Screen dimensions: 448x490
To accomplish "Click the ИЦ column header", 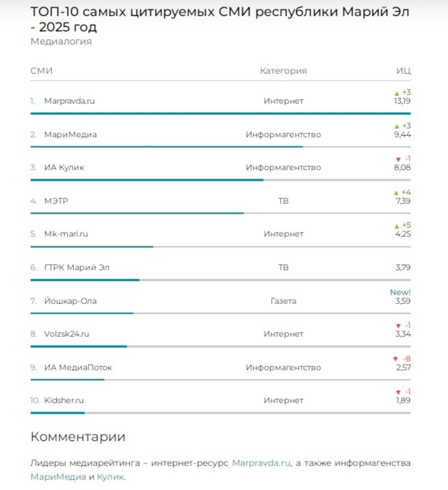I will click(x=403, y=71).
